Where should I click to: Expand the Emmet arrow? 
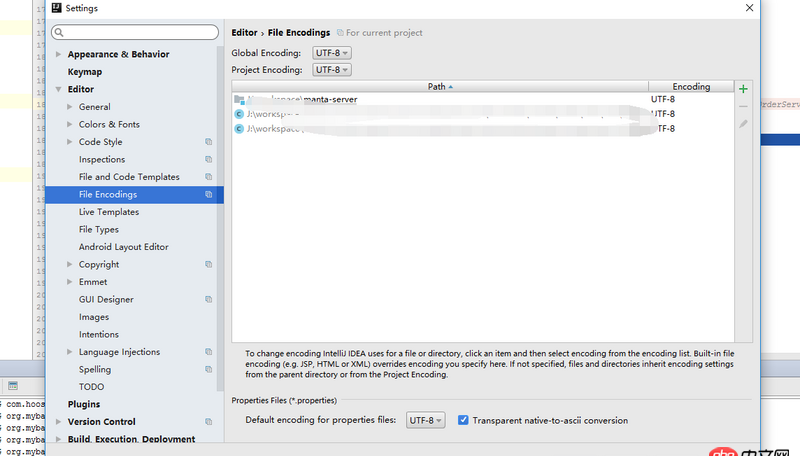(x=69, y=282)
